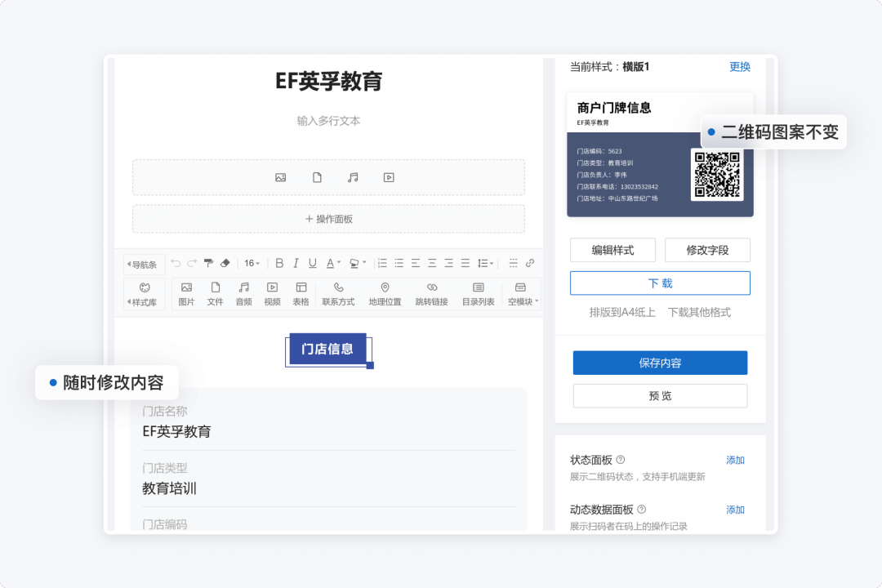Click 添加 next to 状态面板
Viewport: 882px width, 588px height.
coord(735,460)
